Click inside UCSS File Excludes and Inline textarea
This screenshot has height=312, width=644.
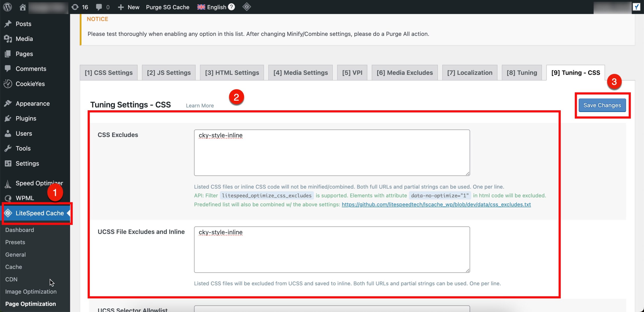coord(332,249)
